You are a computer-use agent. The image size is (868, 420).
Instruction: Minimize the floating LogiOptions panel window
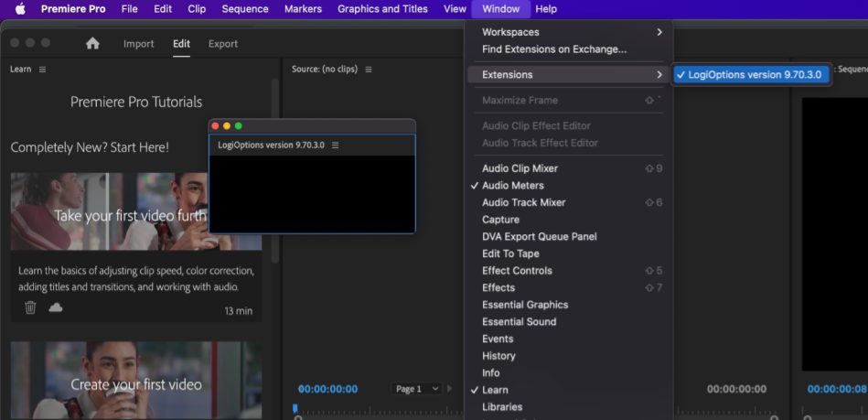(227, 126)
